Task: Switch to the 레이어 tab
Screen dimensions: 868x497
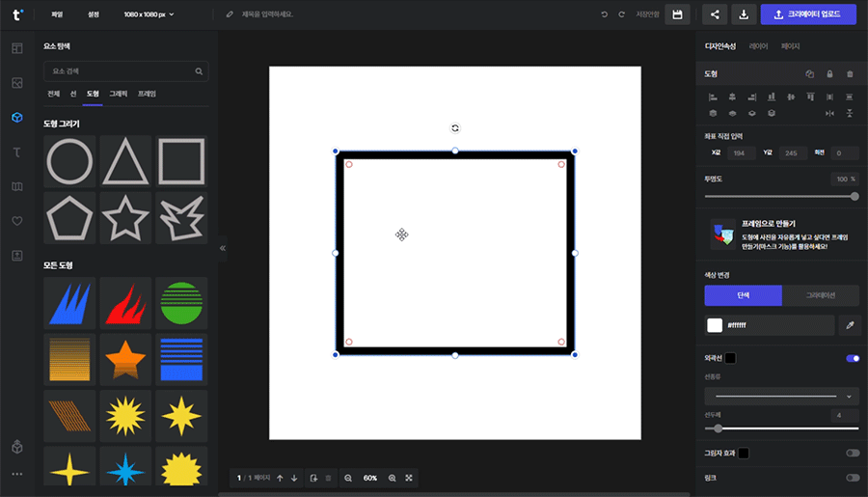Action: tap(758, 46)
